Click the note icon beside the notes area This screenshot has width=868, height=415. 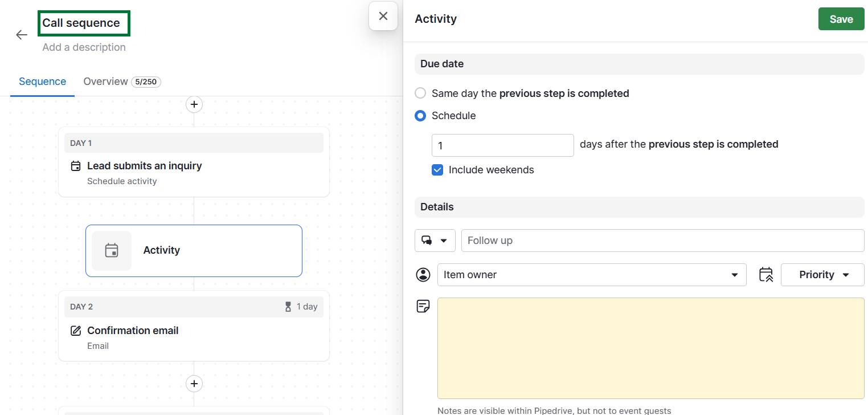tap(423, 306)
